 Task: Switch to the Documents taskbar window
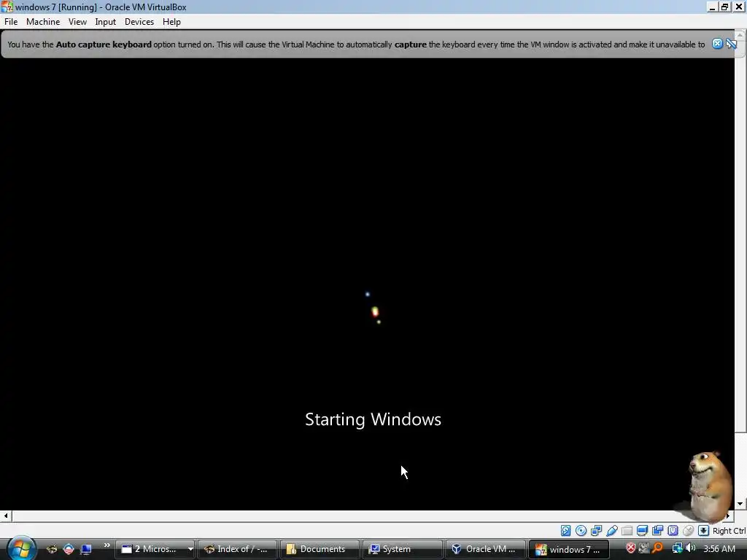[x=320, y=549]
